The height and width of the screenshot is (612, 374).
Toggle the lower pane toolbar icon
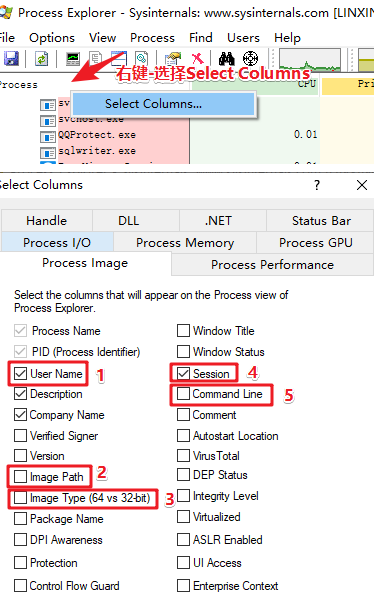pyautogui.click(x=119, y=59)
